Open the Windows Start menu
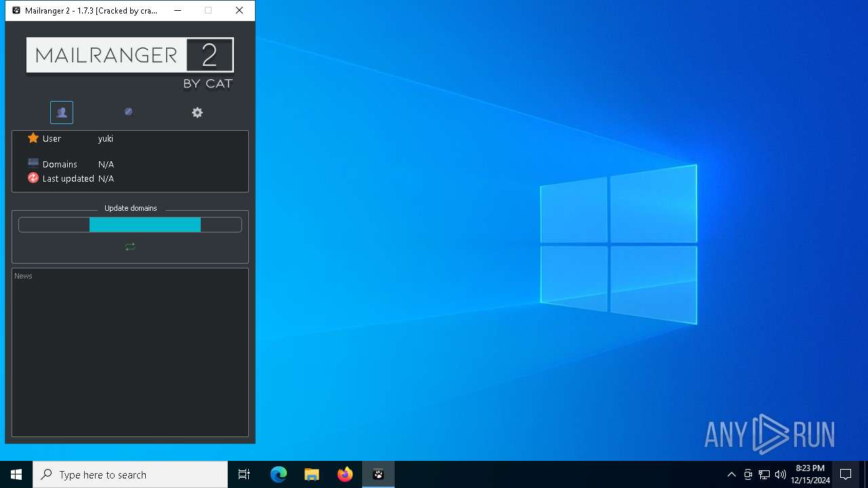Image resolution: width=868 pixels, height=488 pixels. pyautogui.click(x=16, y=474)
